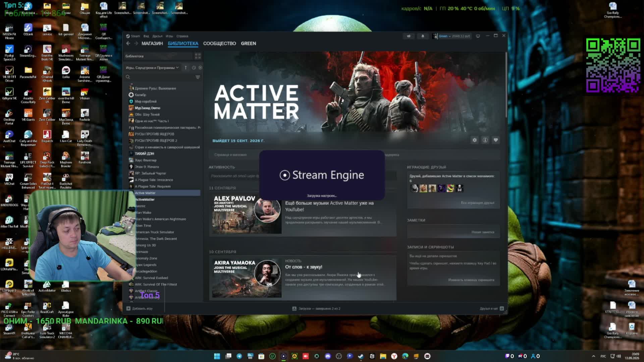
Task: Select the RoadCraft desktop icon
Action: click(x=47, y=307)
